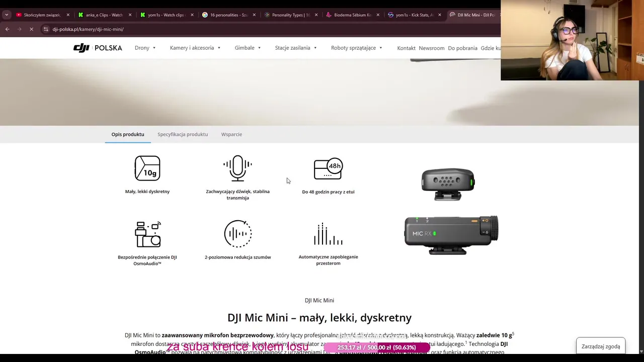The width and height of the screenshot is (644, 362).
Task: Click 'Automatyczne zapobieganie przesterom' caption
Action: tap(328, 260)
